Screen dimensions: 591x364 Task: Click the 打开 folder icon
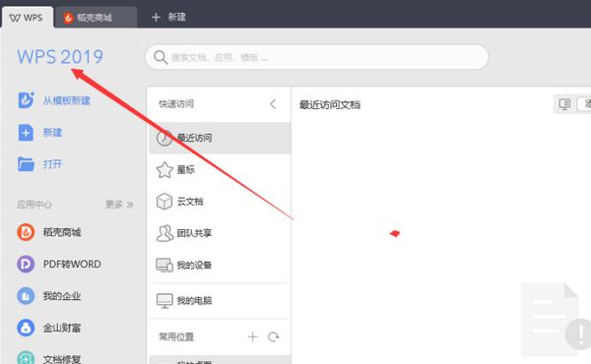point(26,164)
